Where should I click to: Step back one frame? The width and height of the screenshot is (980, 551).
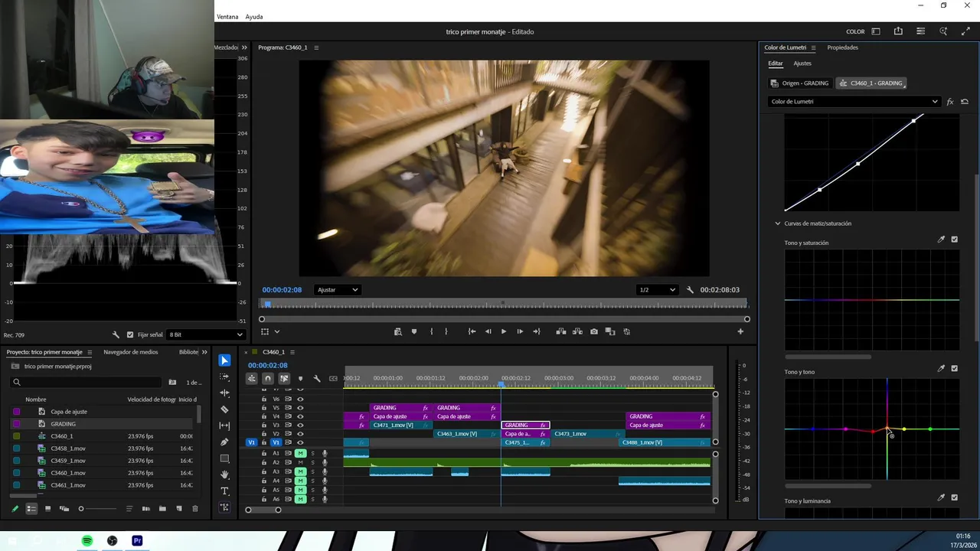click(488, 331)
